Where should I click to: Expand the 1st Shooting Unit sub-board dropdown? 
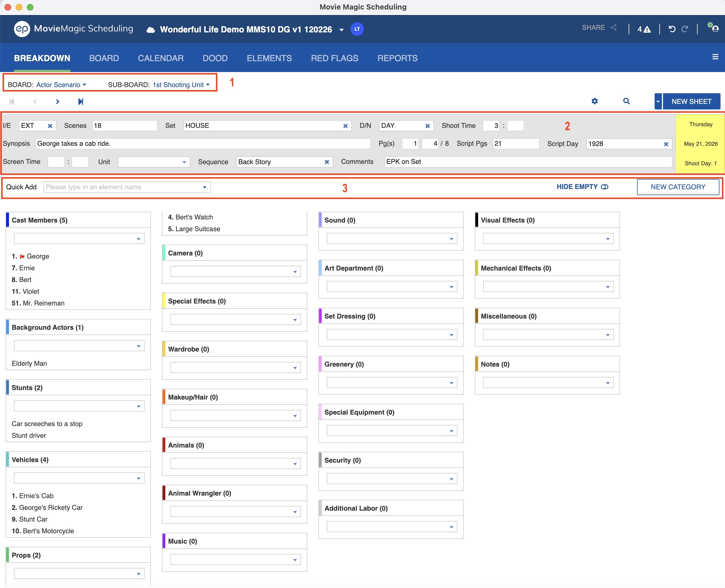pos(181,85)
